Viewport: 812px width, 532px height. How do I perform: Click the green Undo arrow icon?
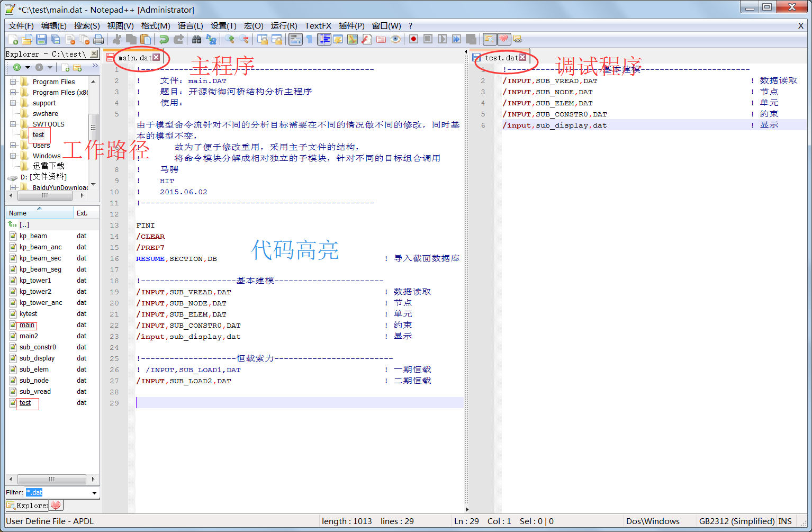click(164, 39)
